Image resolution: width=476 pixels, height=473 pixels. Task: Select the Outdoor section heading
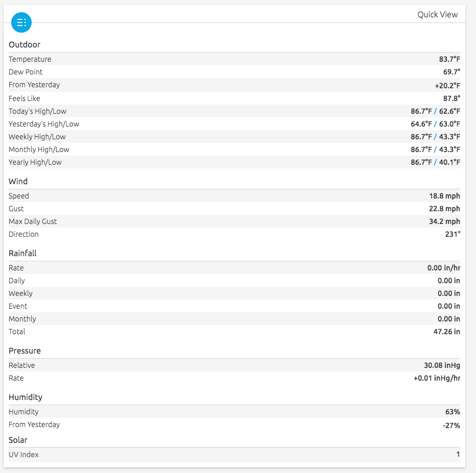pyautogui.click(x=24, y=44)
